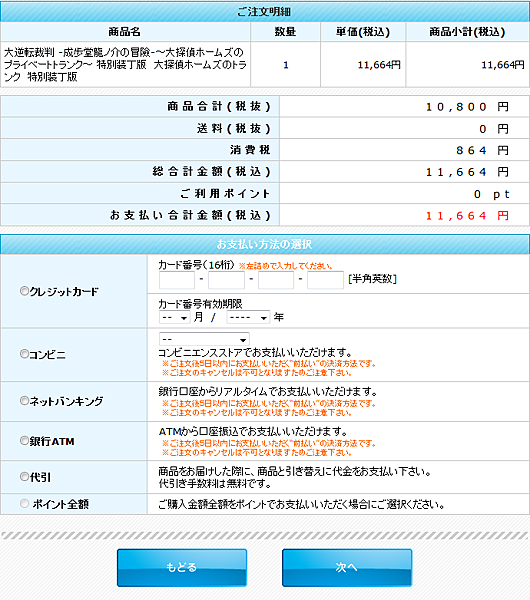Focus the second card number field
Screen dimensions: 530x600
pos(226,280)
